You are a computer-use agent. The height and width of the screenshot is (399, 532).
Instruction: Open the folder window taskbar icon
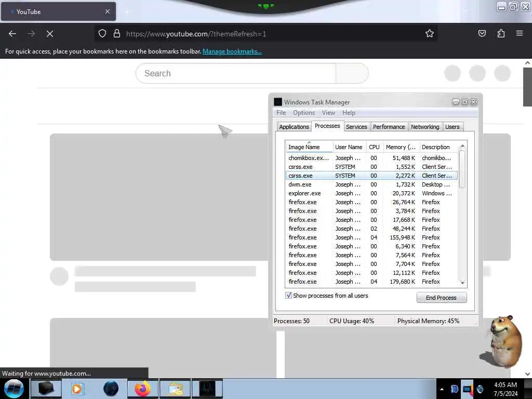(175, 389)
